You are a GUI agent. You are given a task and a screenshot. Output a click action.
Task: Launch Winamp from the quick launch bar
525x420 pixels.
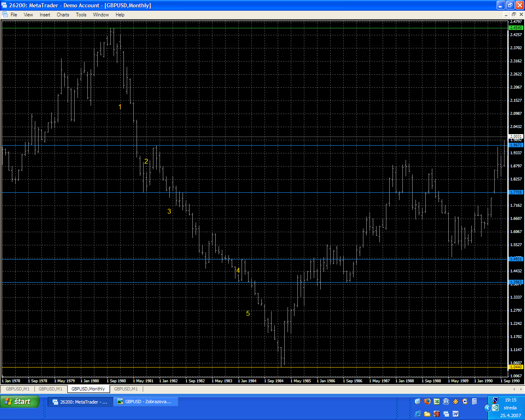(455, 402)
